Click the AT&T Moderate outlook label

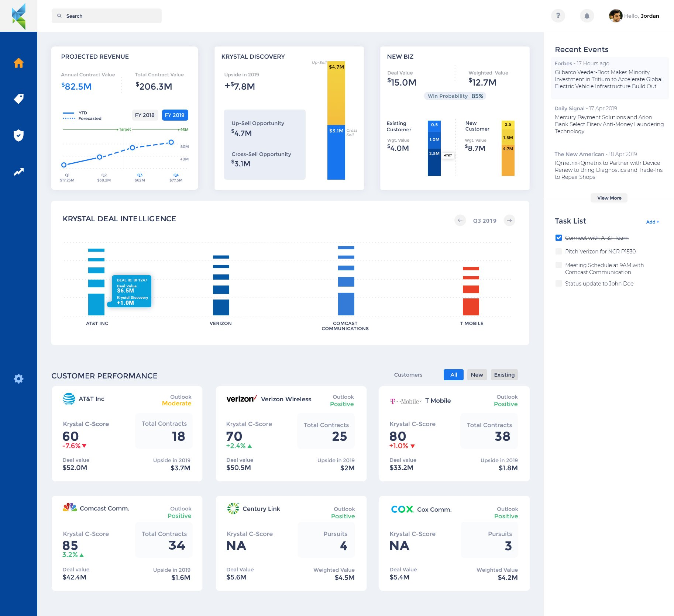(x=176, y=404)
